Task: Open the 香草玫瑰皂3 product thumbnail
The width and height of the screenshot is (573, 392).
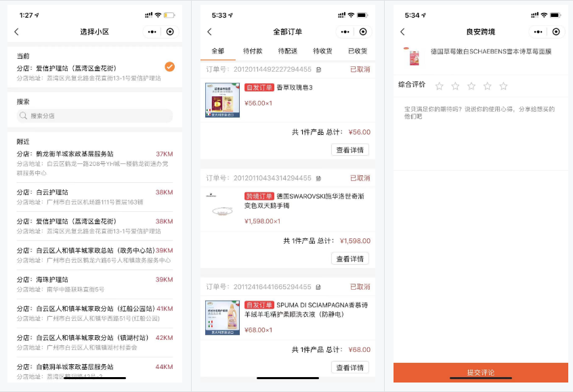Action: tap(223, 100)
